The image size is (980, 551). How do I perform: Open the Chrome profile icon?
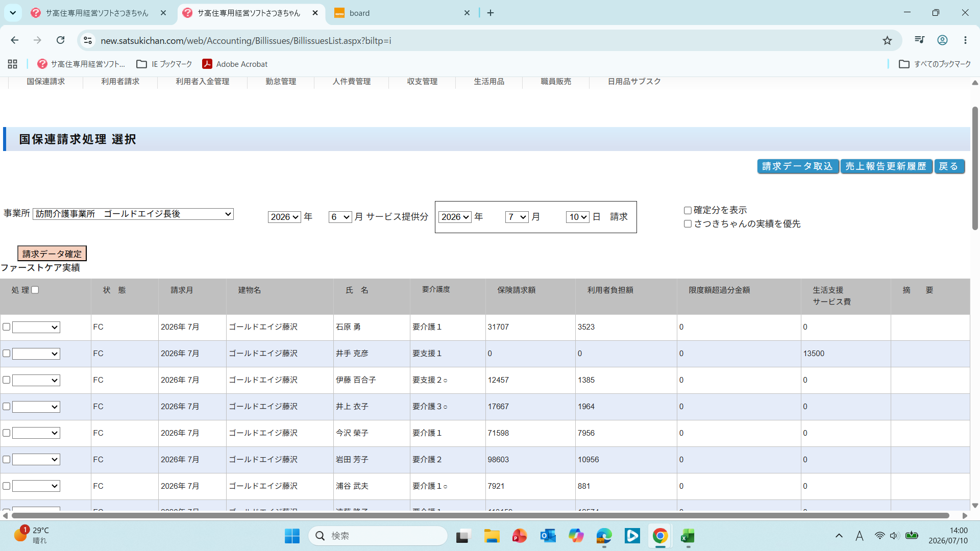coord(942,40)
